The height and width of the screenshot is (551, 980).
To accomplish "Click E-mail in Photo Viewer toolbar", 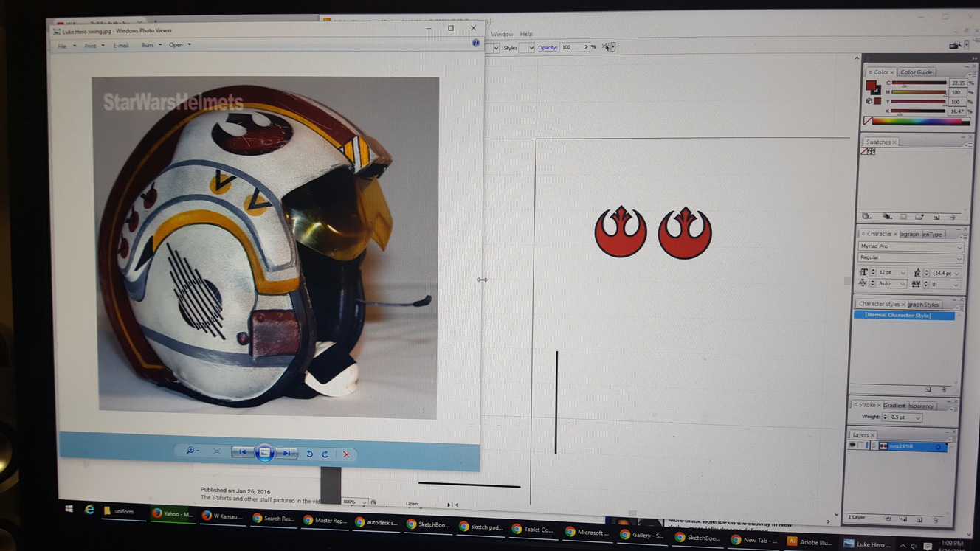I will click(x=121, y=46).
